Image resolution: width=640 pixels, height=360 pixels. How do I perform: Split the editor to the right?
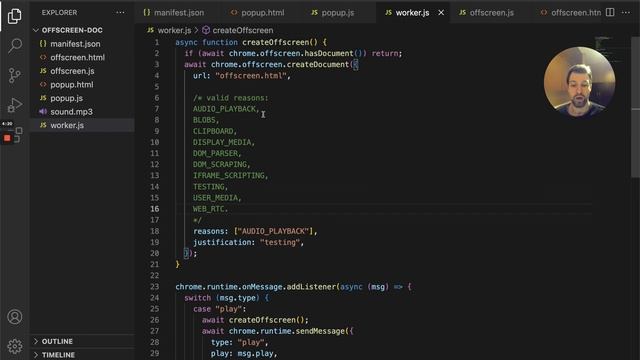(x=610, y=13)
